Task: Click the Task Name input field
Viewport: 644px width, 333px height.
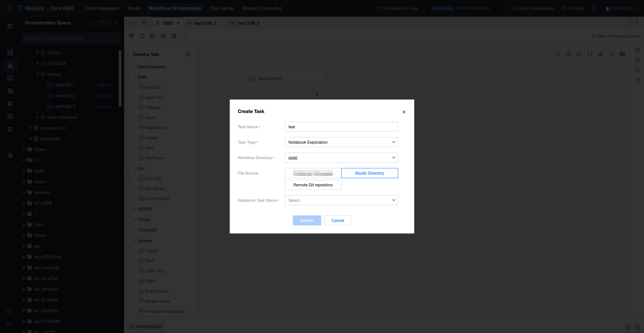Action: [x=341, y=127]
